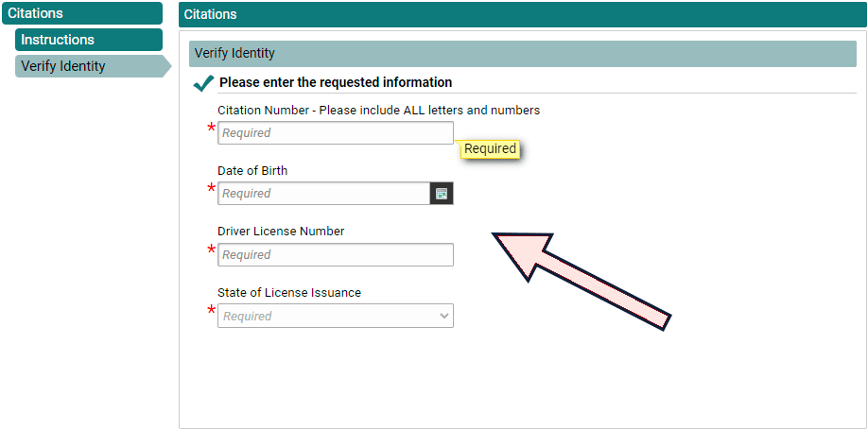The width and height of the screenshot is (868, 430).
Task: Focus the Driver License Number input field
Action: pyautogui.click(x=336, y=255)
